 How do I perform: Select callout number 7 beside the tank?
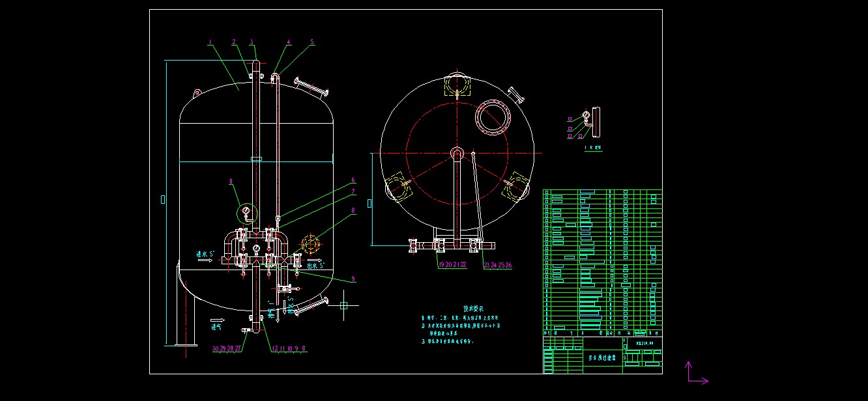[x=353, y=192]
